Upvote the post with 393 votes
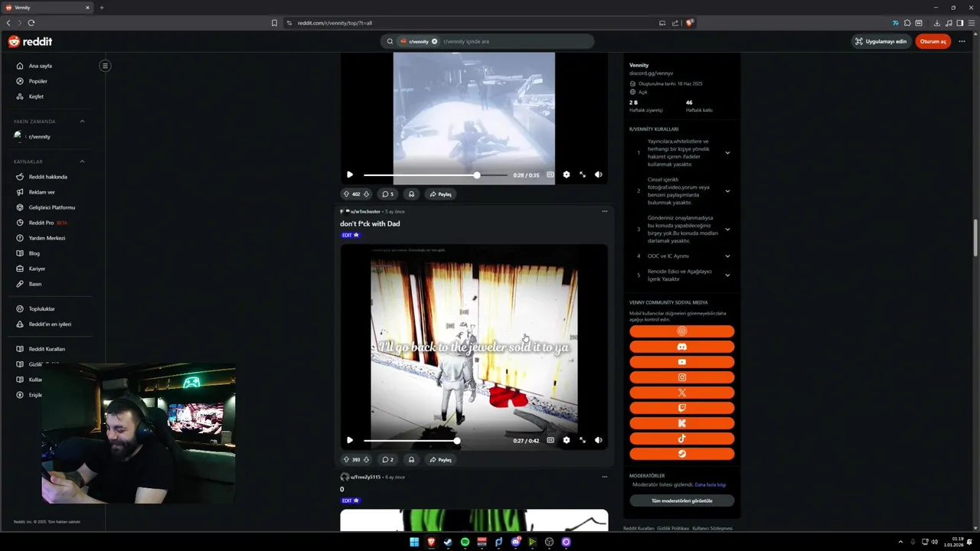The image size is (980, 551). (x=346, y=460)
